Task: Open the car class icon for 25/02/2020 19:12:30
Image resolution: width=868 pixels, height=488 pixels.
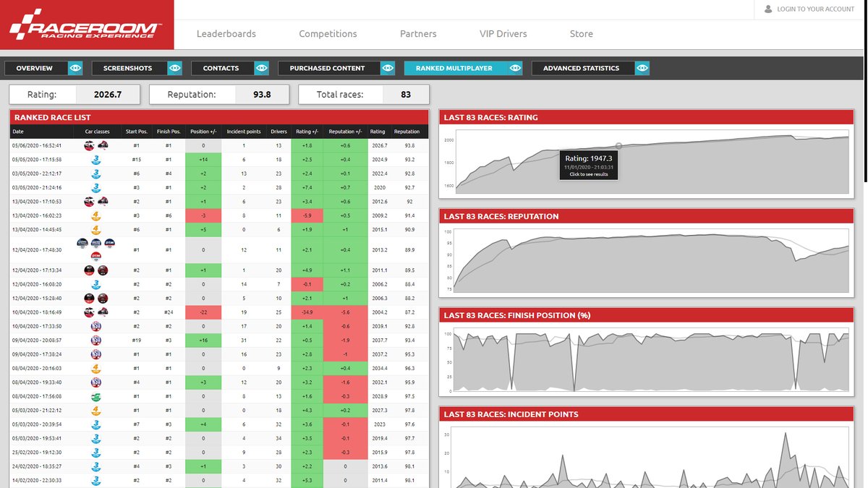Action: (x=96, y=452)
